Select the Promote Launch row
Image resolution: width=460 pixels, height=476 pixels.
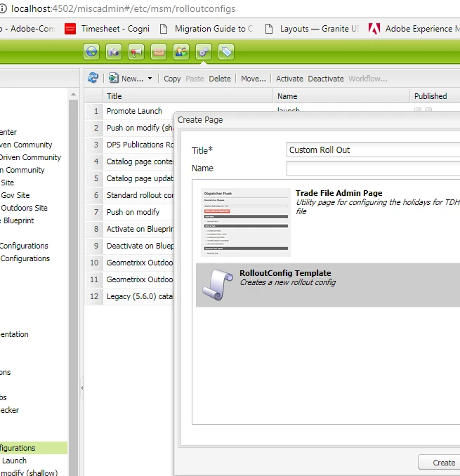coord(134,111)
